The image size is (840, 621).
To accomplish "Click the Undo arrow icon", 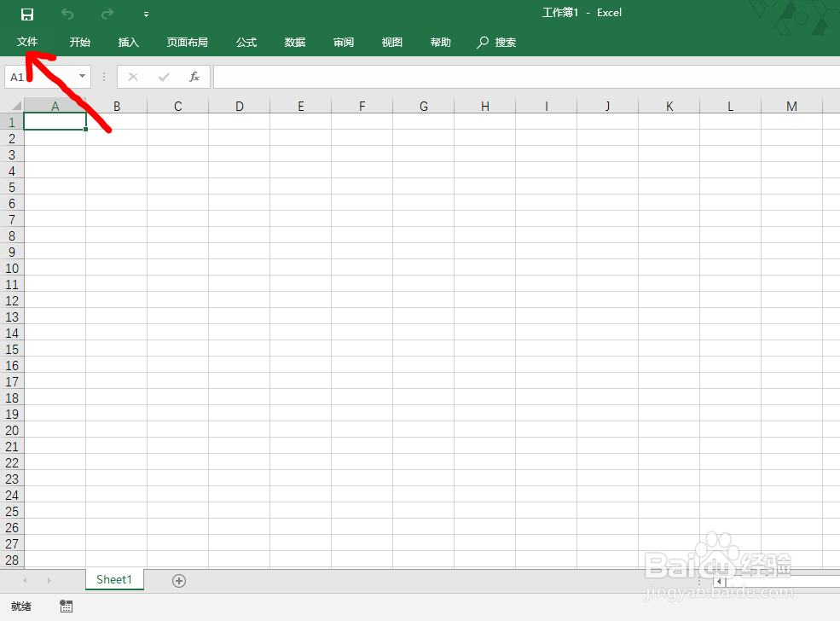I will (67, 13).
